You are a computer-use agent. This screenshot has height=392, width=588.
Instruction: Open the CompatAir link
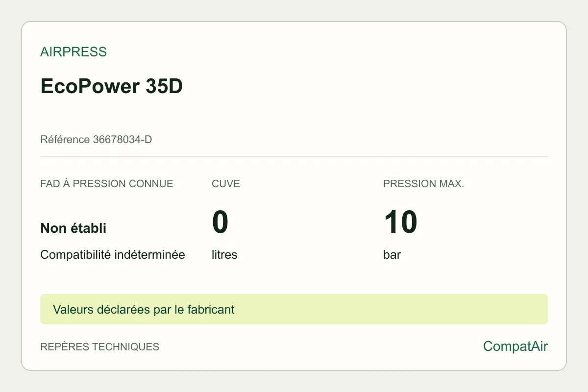pos(515,346)
